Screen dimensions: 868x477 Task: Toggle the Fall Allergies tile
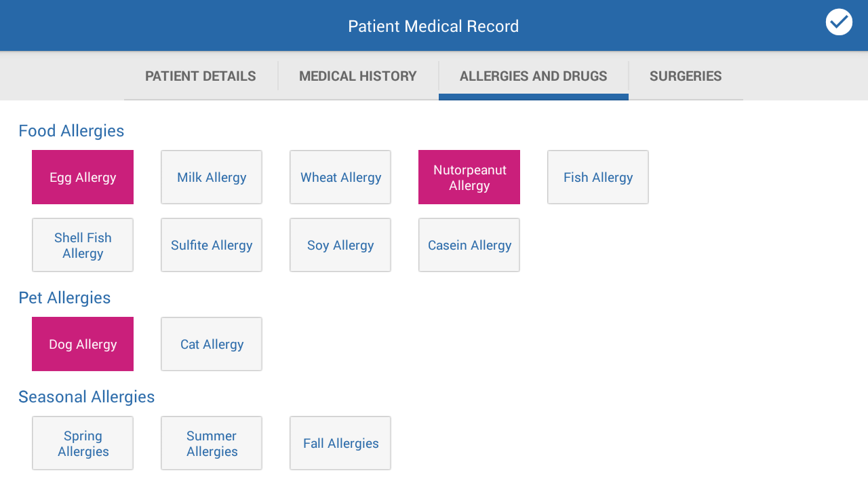(340, 443)
